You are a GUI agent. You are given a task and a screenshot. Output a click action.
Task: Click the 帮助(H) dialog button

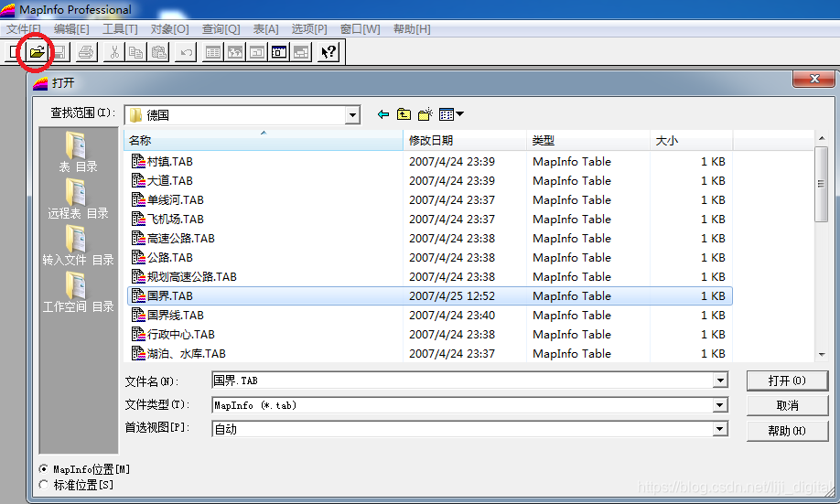coord(787,431)
